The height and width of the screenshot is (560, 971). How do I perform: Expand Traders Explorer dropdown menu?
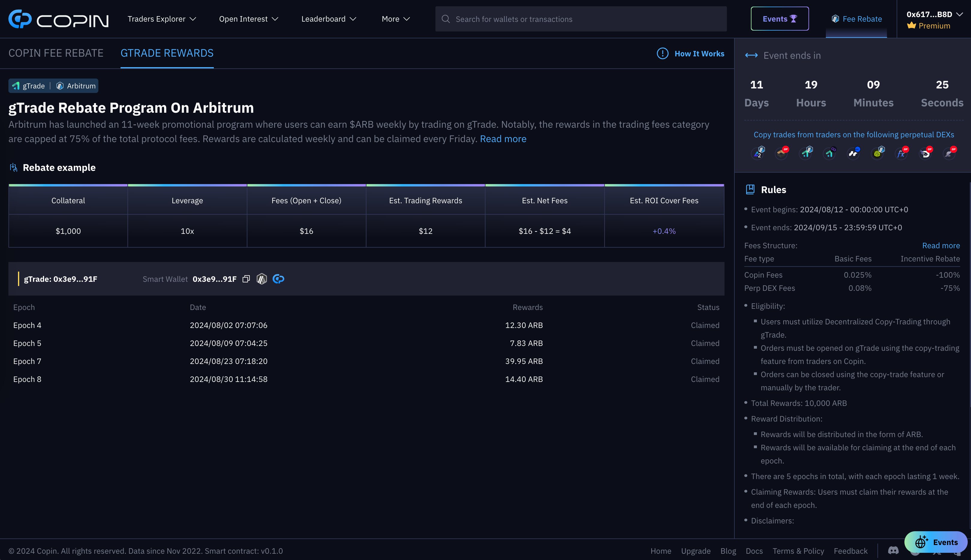pyautogui.click(x=162, y=19)
